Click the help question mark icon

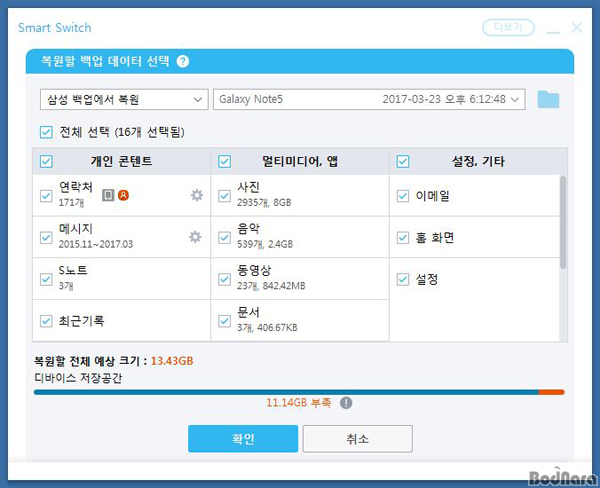(x=183, y=61)
